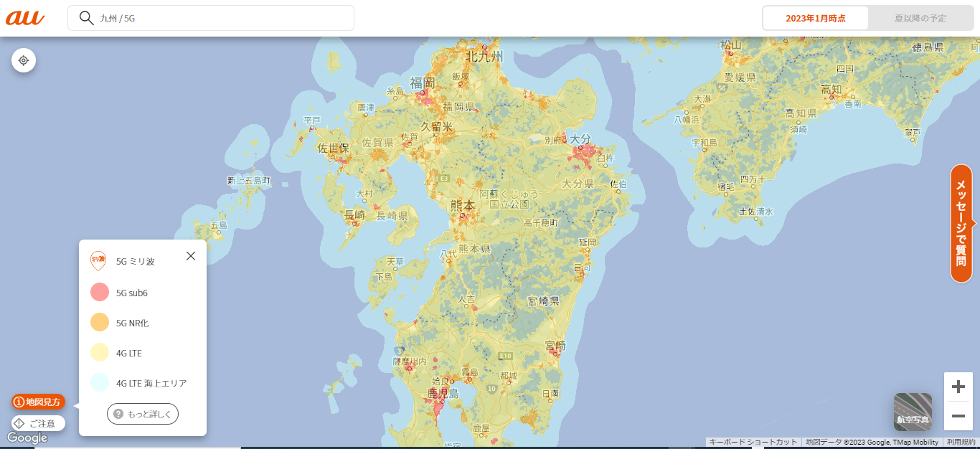Image resolution: width=980 pixels, height=449 pixels.
Task: Open the 利用規約 link
Action: coord(961,443)
